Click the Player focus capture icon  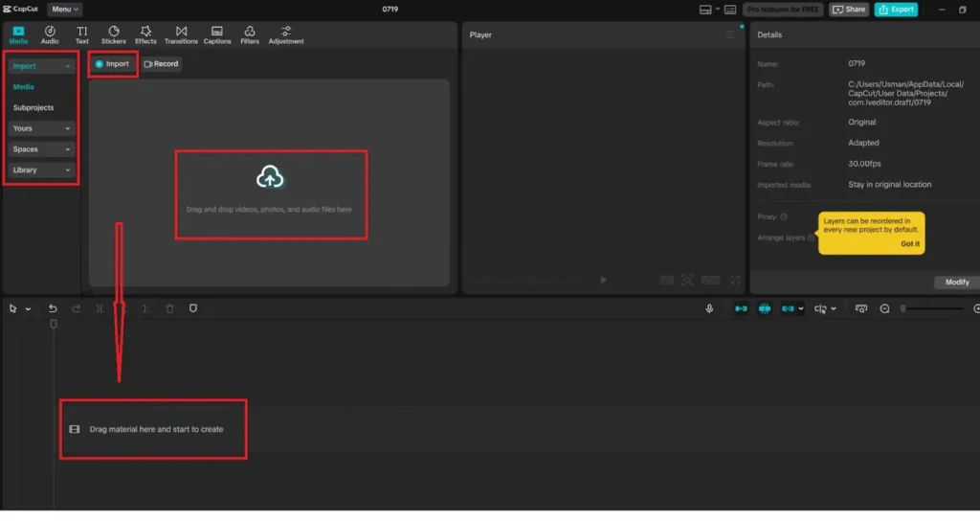coord(687,281)
